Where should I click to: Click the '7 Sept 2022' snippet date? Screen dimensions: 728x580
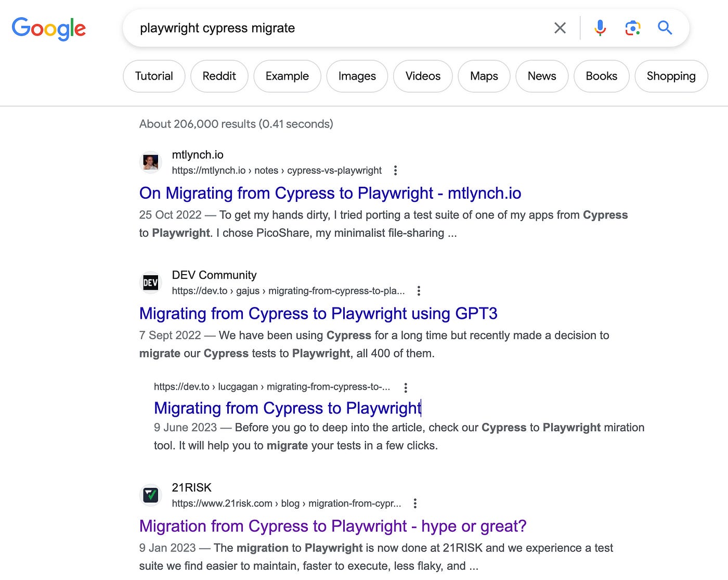(170, 336)
